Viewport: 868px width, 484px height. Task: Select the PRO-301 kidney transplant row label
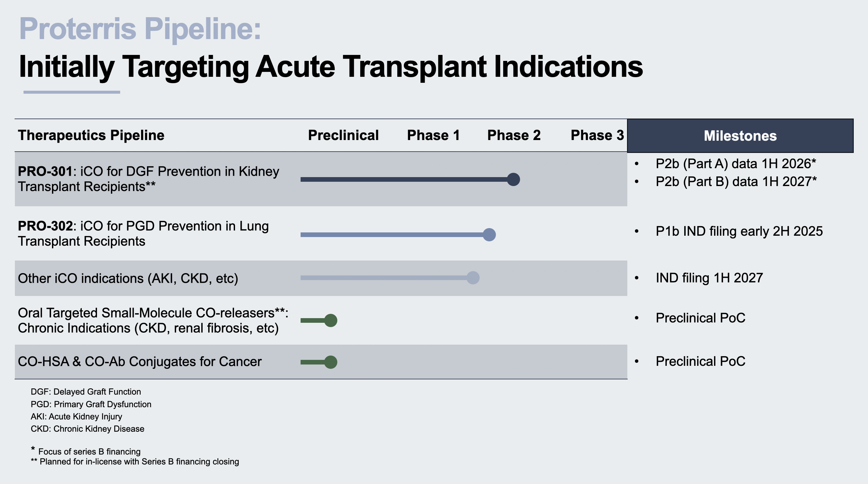pos(148,179)
